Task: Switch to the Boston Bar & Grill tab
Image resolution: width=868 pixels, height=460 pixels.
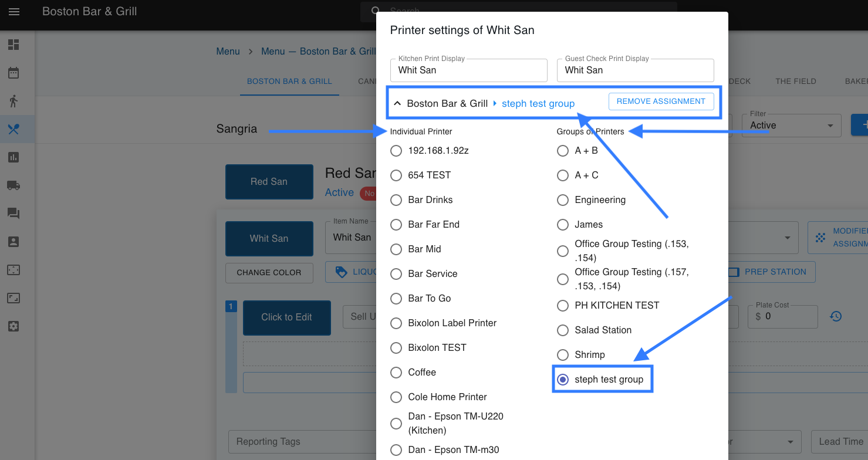Action: pyautogui.click(x=289, y=81)
